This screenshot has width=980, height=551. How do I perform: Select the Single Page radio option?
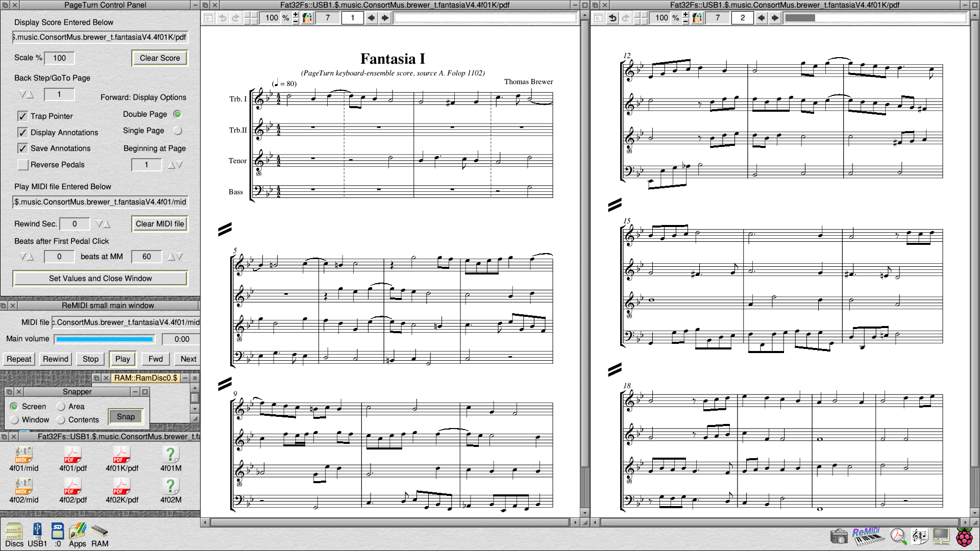(x=177, y=131)
